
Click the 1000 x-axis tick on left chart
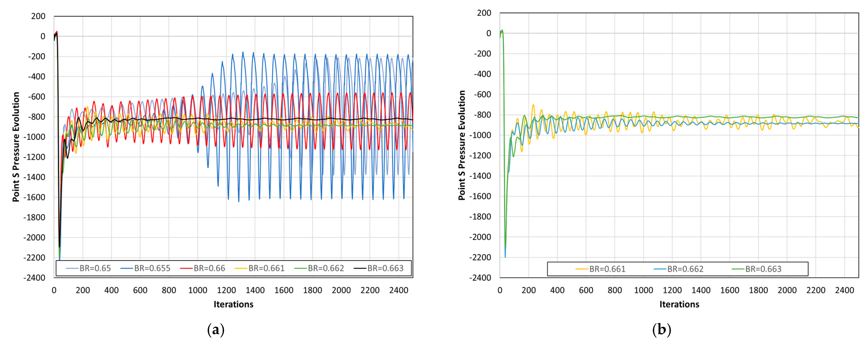point(197,290)
